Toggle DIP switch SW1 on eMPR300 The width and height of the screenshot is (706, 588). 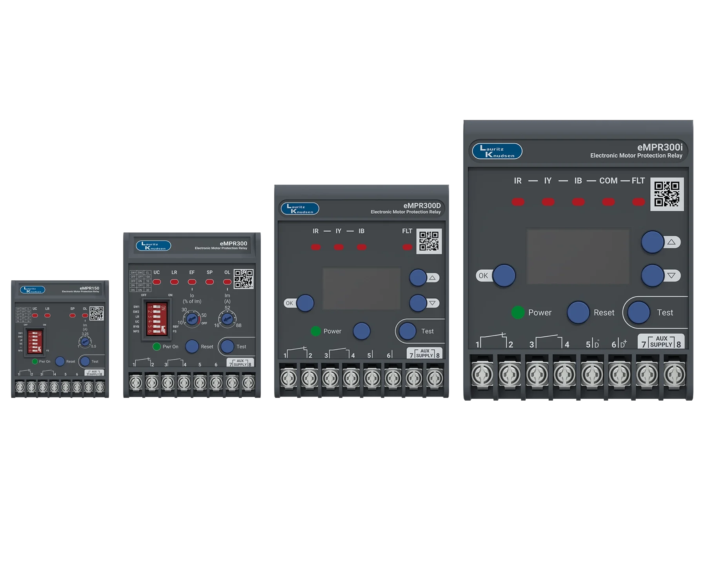pyautogui.click(x=156, y=307)
